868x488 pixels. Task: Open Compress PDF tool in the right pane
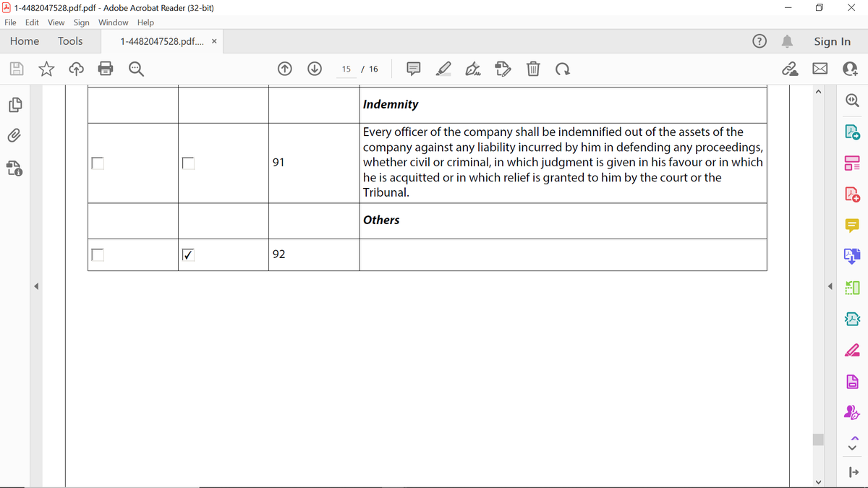coord(852,319)
